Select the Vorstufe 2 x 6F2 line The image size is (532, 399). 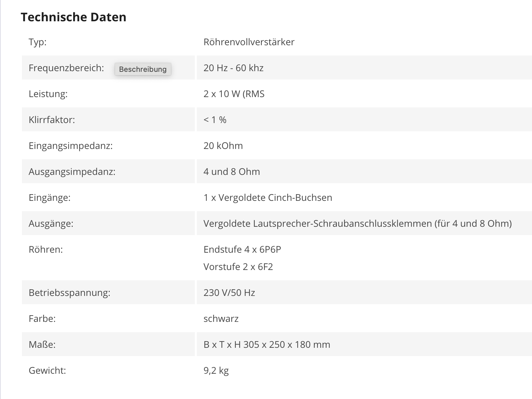pos(238,267)
